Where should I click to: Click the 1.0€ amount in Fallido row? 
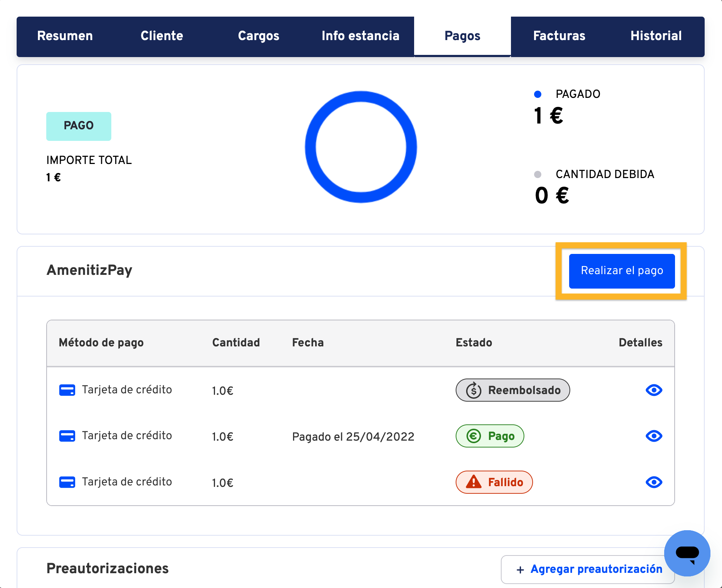[x=222, y=483]
